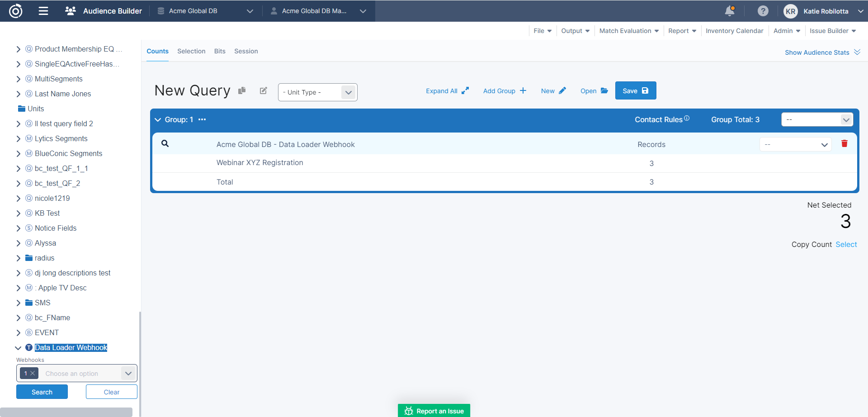Click the magnifier icon in group row

point(165,143)
